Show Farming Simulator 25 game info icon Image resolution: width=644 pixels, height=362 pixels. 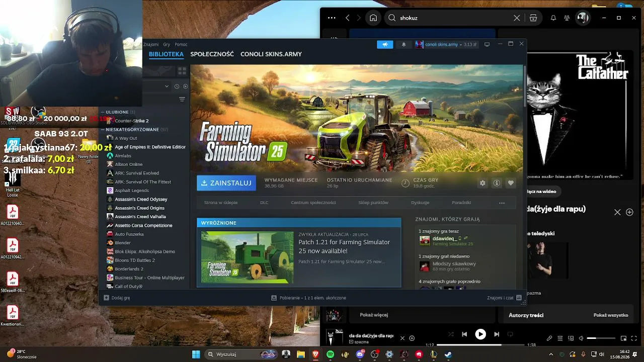pos(497,183)
